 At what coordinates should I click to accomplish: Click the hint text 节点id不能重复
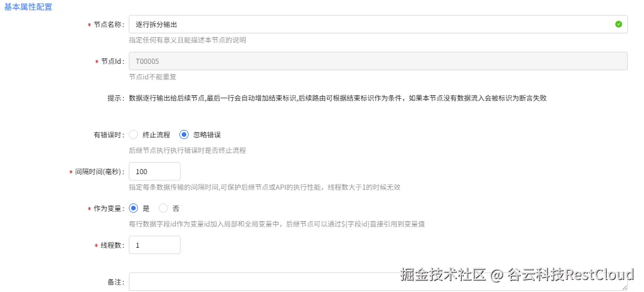[x=152, y=77]
